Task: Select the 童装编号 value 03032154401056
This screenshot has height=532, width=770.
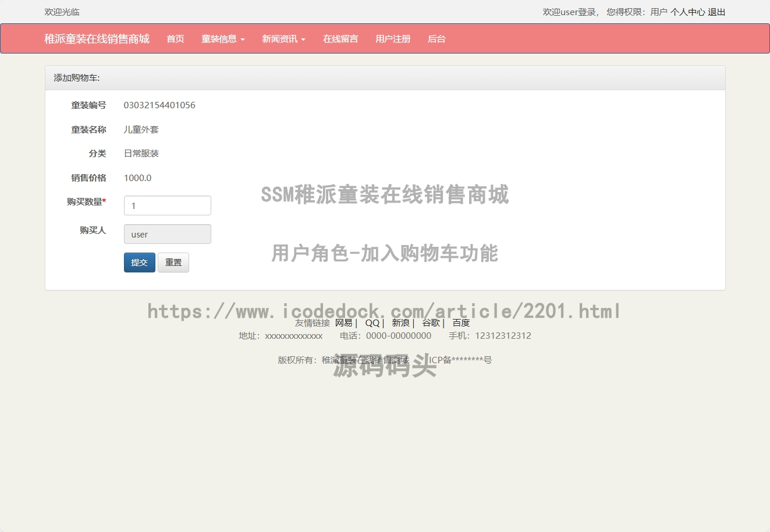Action: tap(159, 105)
